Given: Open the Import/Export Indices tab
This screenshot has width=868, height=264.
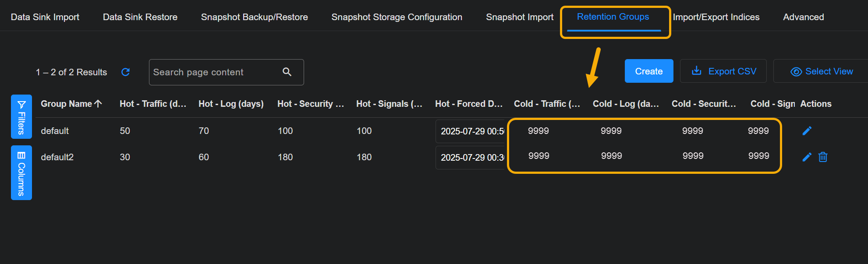Looking at the screenshot, I should (x=716, y=17).
